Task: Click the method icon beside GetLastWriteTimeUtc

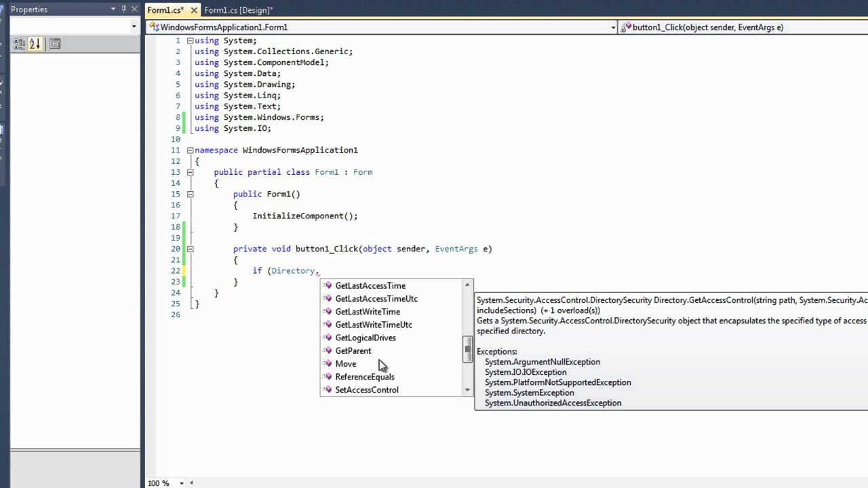Action: [328, 325]
